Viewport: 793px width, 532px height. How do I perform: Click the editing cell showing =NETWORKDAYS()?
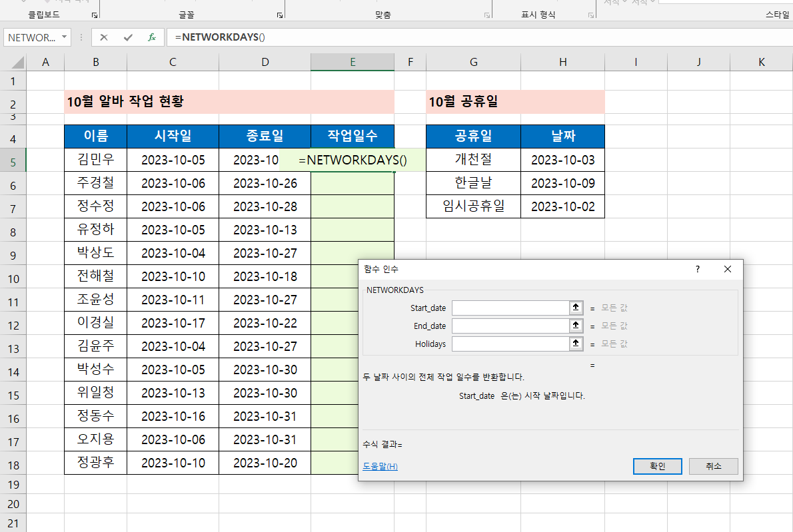click(x=353, y=160)
